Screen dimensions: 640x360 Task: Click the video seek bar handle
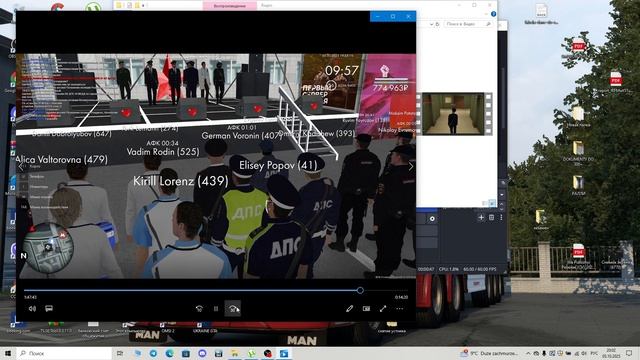pyautogui.click(x=360, y=291)
